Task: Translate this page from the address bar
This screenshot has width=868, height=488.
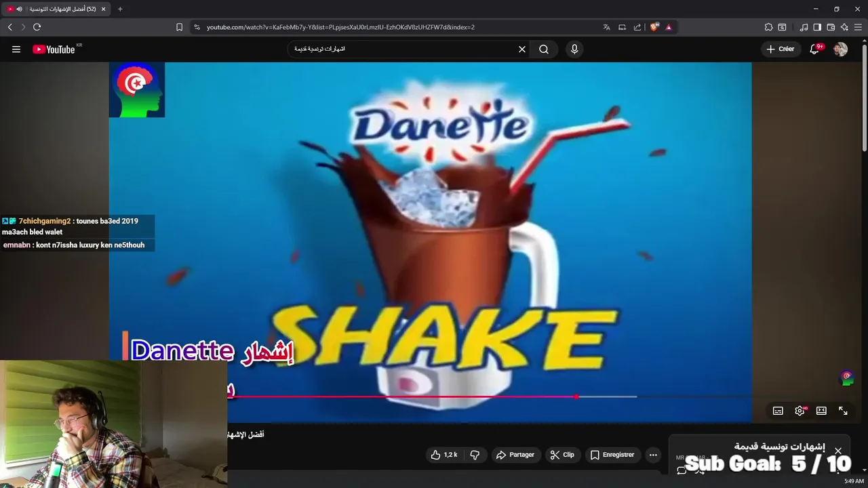Action: 606,27
